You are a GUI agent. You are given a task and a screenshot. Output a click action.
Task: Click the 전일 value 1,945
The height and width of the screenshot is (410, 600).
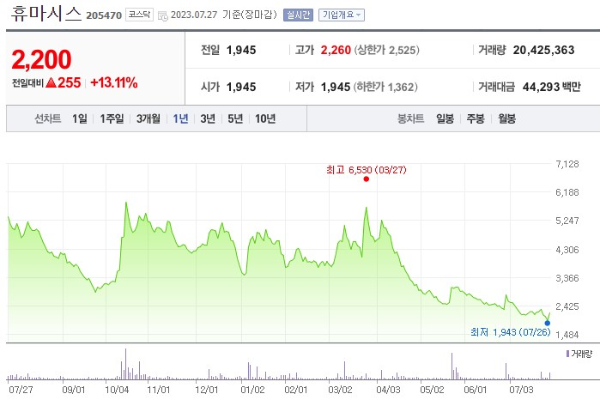pos(241,50)
